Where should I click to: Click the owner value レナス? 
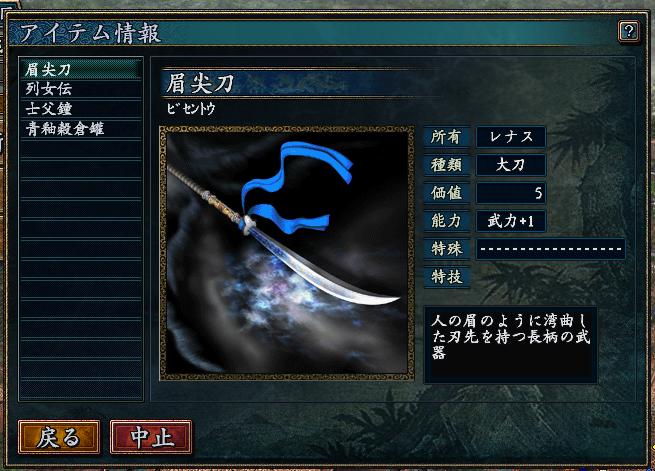pos(511,137)
